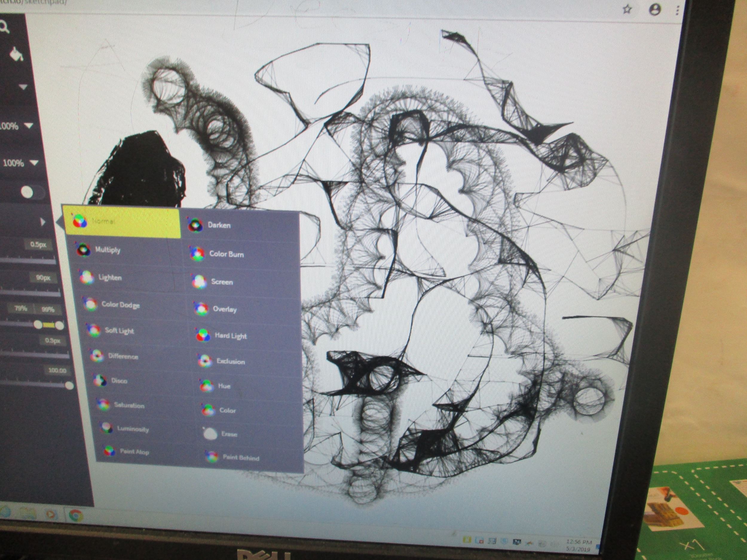The height and width of the screenshot is (560, 747).
Task: Expand the lower 100% dropdown arrow
Action: tap(34, 163)
